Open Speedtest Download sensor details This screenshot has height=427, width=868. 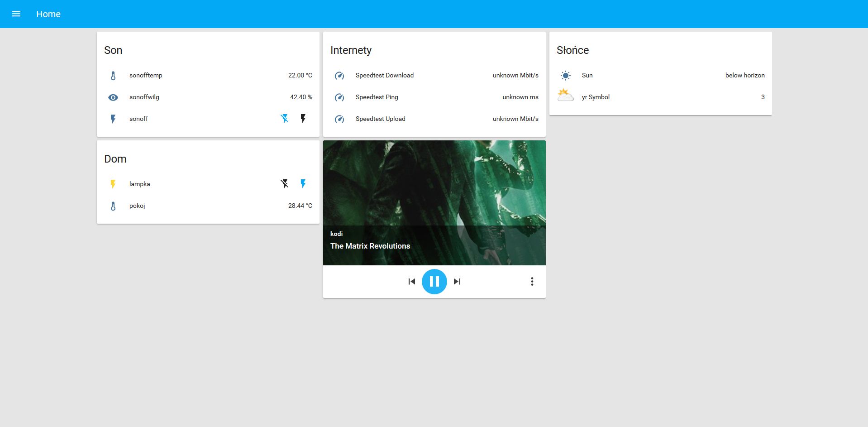pyautogui.click(x=434, y=75)
